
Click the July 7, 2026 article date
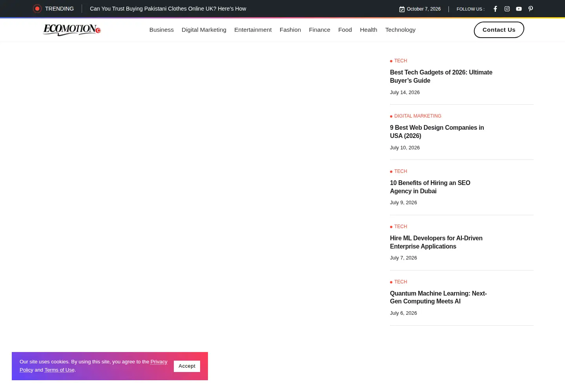pos(403,258)
